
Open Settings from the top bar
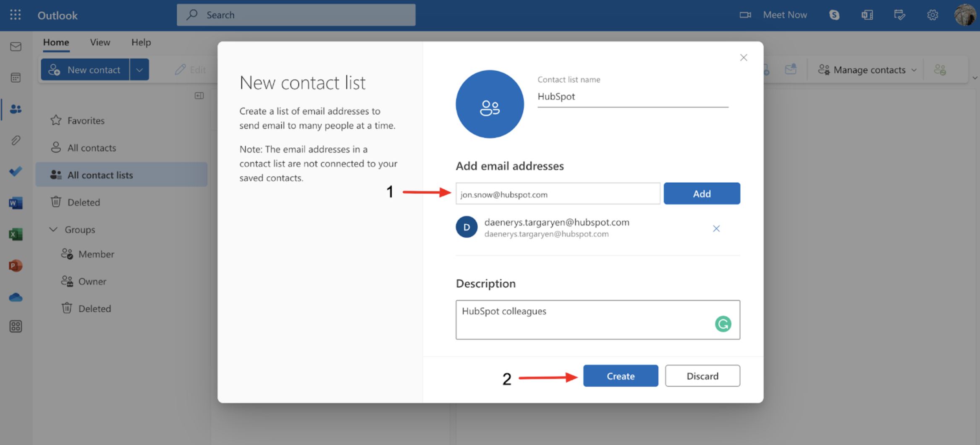click(932, 15)
